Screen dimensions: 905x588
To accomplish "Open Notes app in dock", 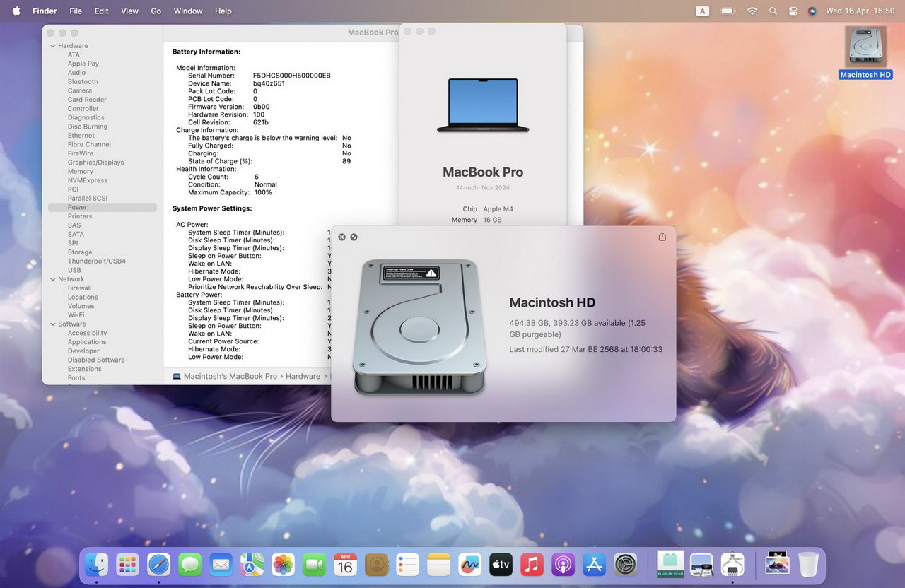I will tap(438, 565).
